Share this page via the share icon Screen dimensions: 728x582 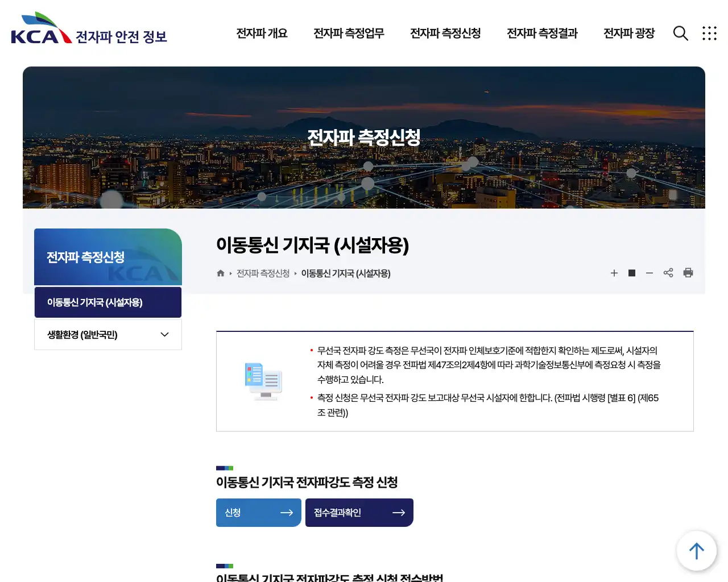668,273
